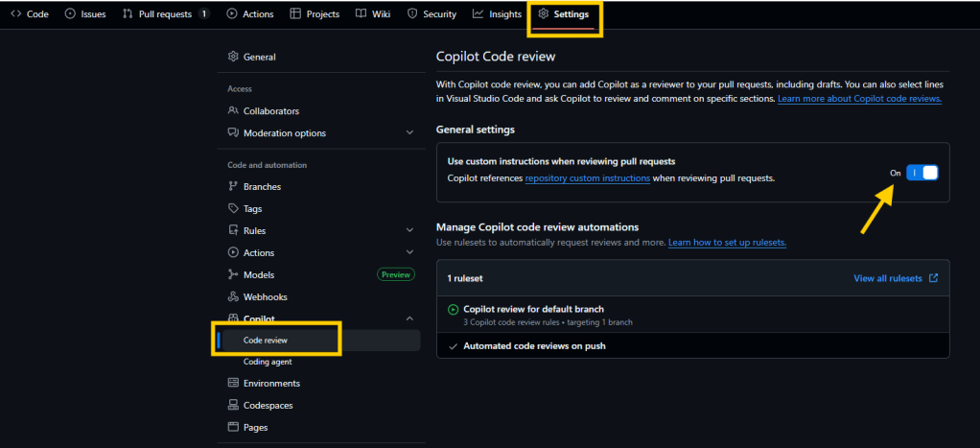The height and width of the screenshot is (448, 980).
Task: Click the gear icon beside General
Action: coord(233,57)
